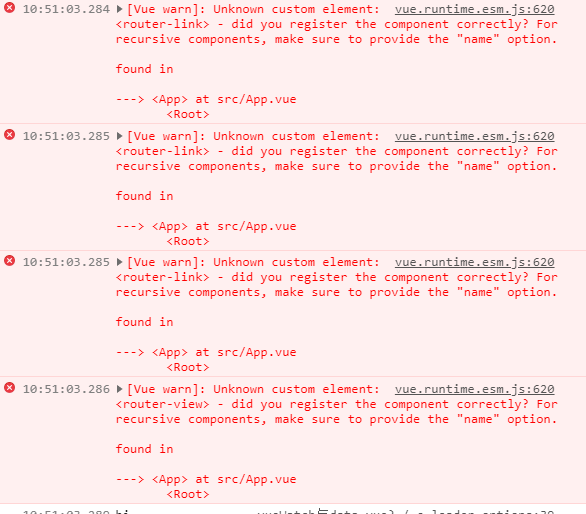Expand the router-view warning disclosure triangle

point(120,389)
